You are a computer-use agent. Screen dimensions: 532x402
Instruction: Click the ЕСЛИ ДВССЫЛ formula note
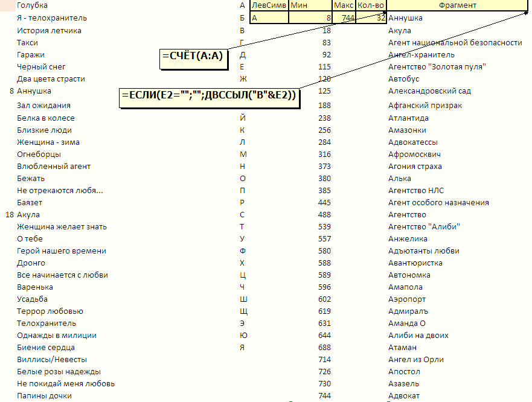coord(210,98)
